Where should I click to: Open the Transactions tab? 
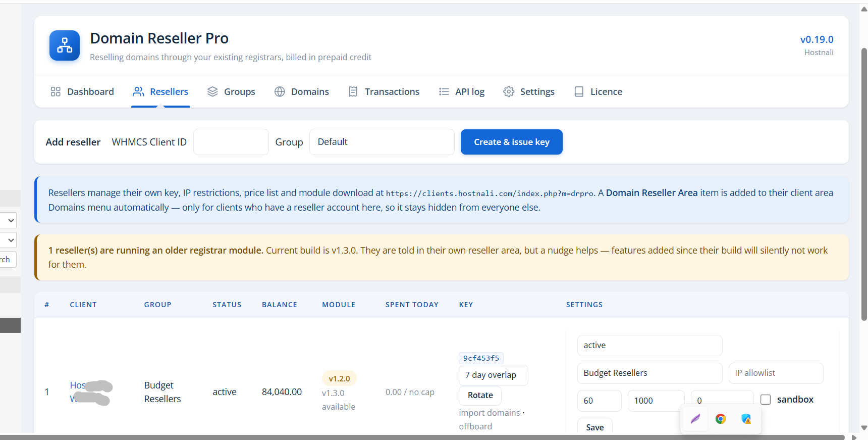click(x=384, y=91)
